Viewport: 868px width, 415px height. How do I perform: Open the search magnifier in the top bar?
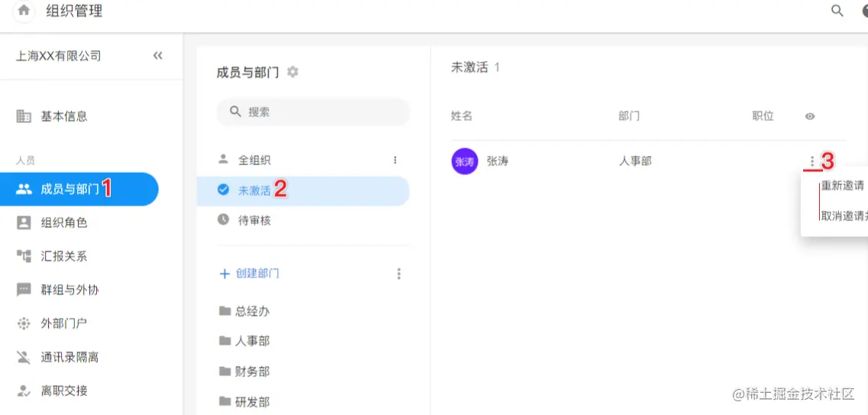pyautogui.click(x=837, y=11)
